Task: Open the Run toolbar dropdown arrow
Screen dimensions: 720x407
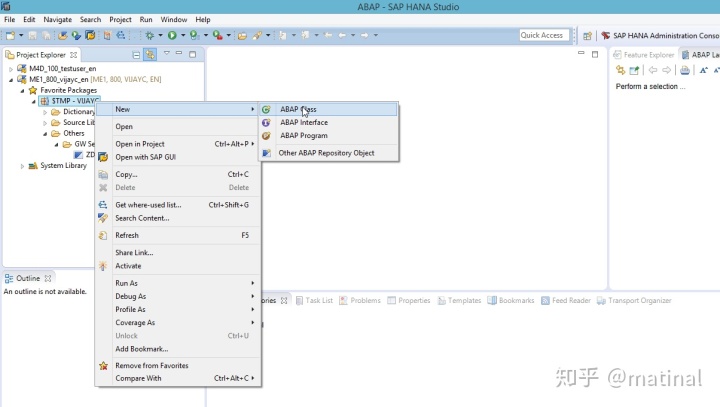Action: (x=182, y=35)
